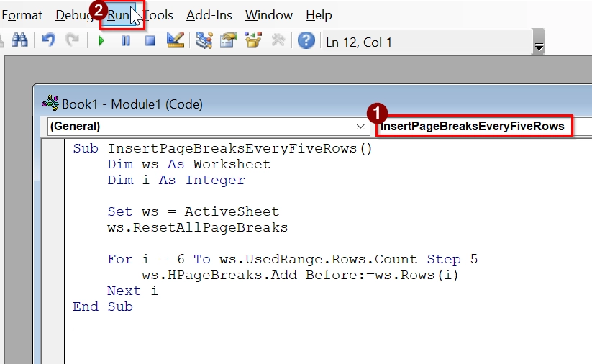Click the ws.HPageBreaks.Add Before line

pyautogui.click(x=301, y=275)
